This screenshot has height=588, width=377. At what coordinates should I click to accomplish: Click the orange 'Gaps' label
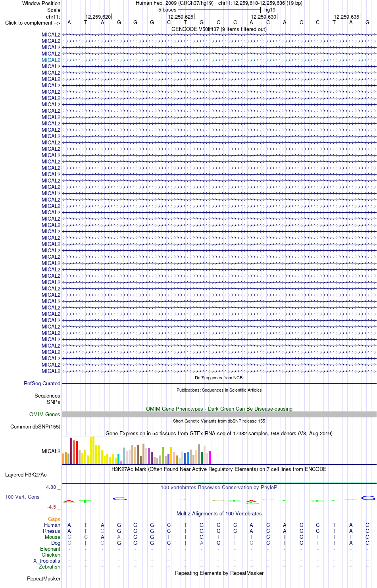pos(54,519)
